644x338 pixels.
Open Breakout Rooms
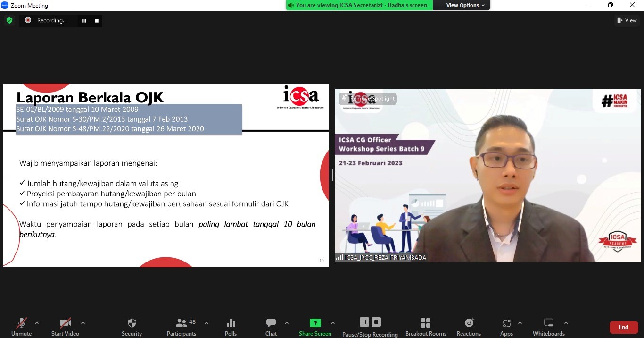(426, 323)
